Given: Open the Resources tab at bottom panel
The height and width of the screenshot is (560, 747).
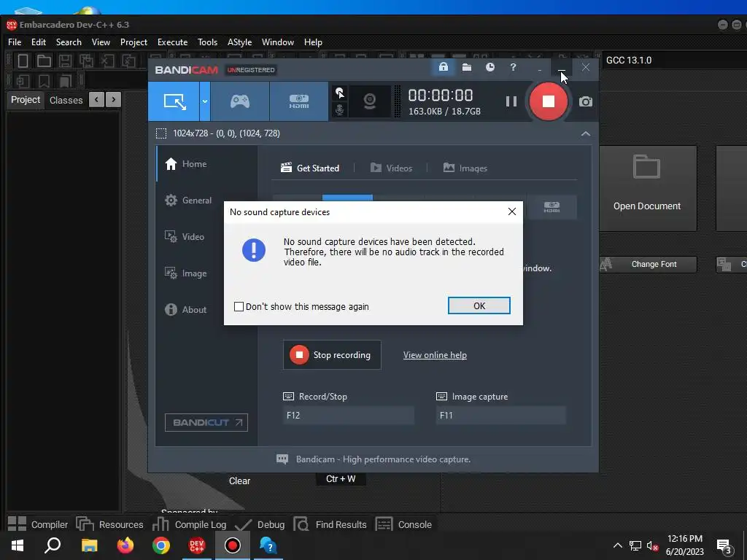Looking at the screenshot, I should 109,524.
